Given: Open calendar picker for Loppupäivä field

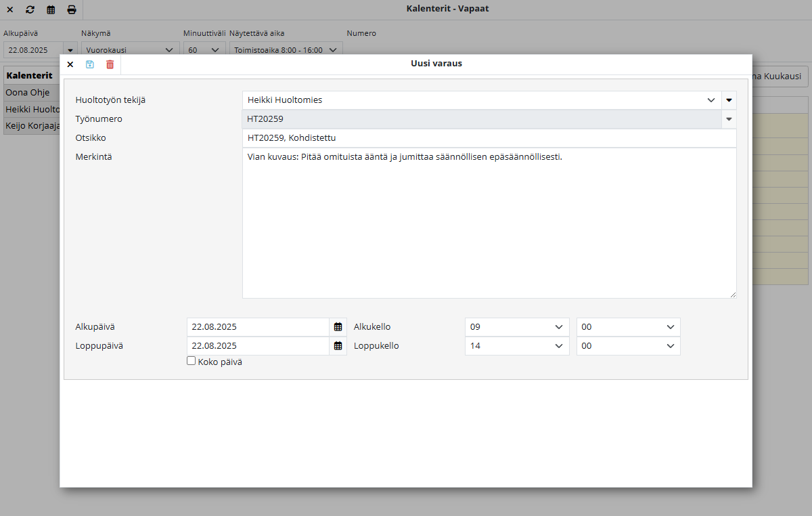Looking at the screenshot, I should click(338, 346).
